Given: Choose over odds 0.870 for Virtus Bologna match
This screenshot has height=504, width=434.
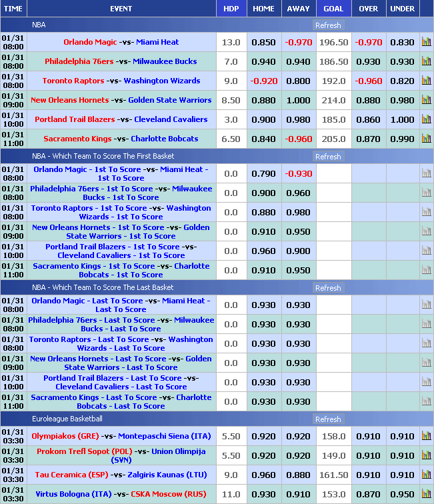Looking at the screenshot, I should [368, 494].
